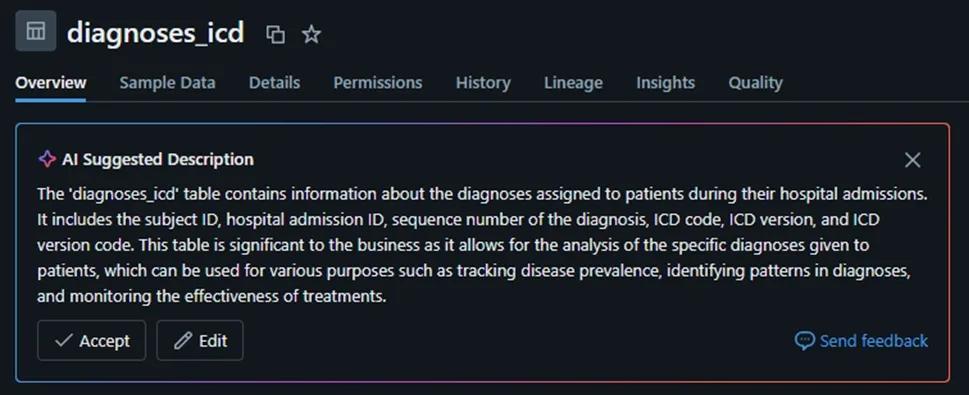This screenshot has width=969, height=395.
Task: View the History tab
Action: coord(483,83)
